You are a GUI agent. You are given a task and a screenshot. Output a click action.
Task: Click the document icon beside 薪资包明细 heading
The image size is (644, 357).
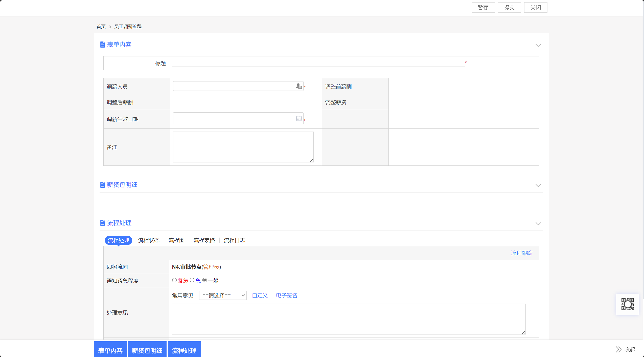pyautogui.click(x=102, y=185)
